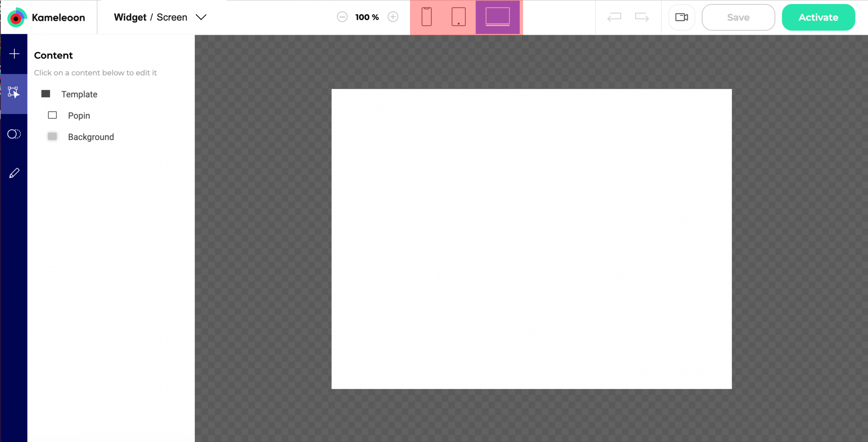Switch to desktop preview
Viewport: 868px width, 442px height.
pyautogui.click(x=498, y=17)
